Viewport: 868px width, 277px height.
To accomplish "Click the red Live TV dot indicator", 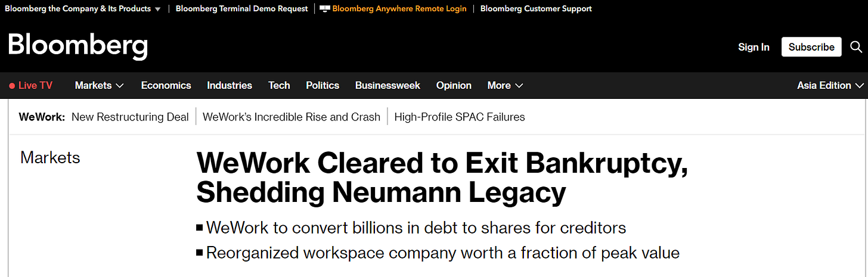I will click(12, 86).
